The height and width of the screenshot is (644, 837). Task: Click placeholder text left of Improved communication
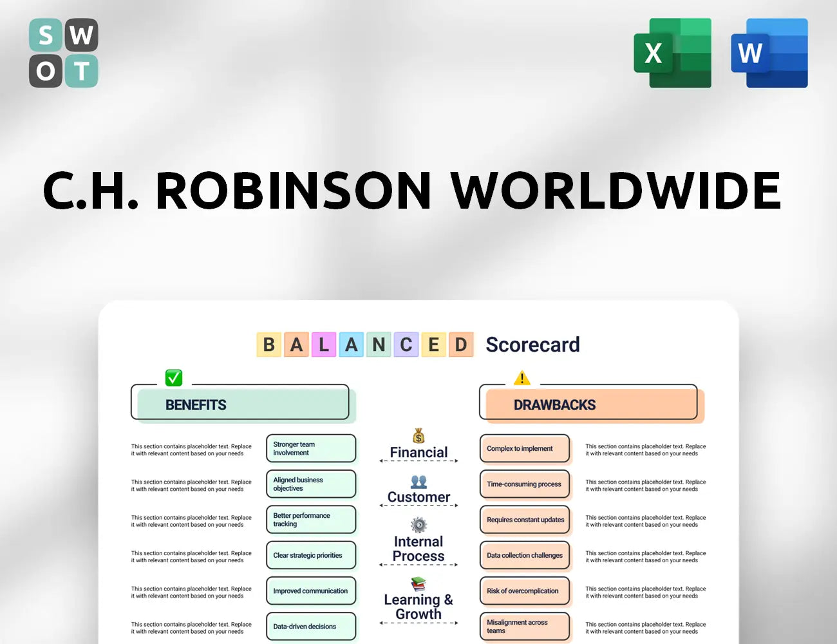coord(191,592)
